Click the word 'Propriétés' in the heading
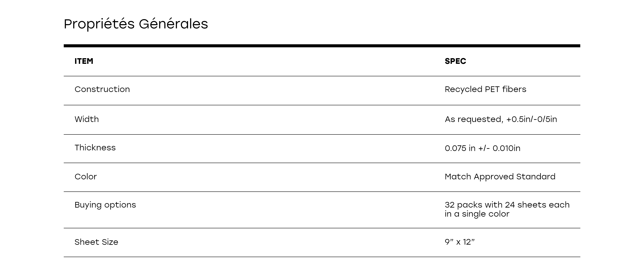This screenshot has width=644, height=275. [99, 24]
